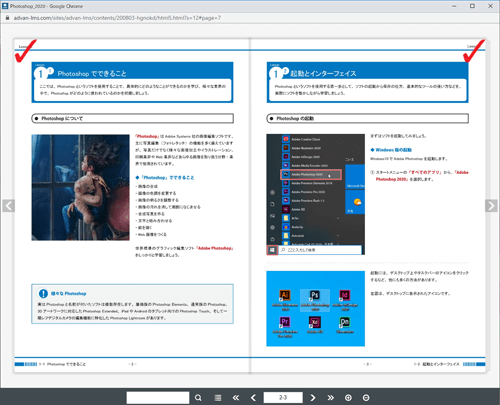Image resolution: width=500 pixels, height=405 pixels.
Task: Click the address bar URL
Action: point(117,18)
